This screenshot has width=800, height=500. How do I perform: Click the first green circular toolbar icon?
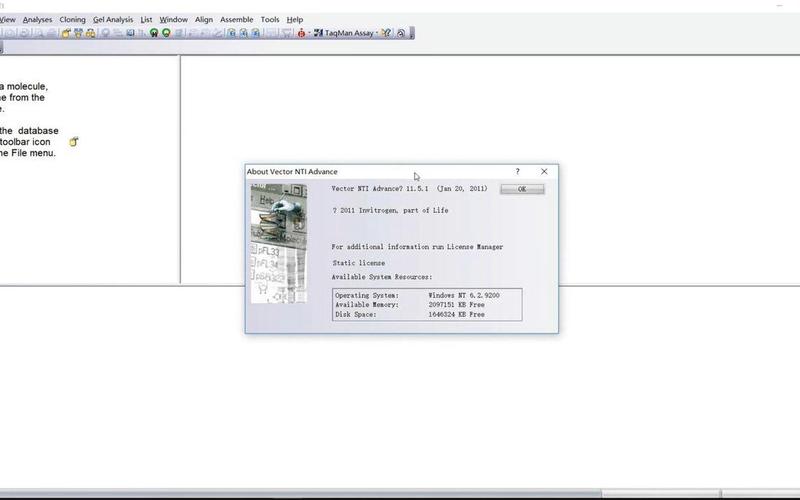click(x=154, y=33)
